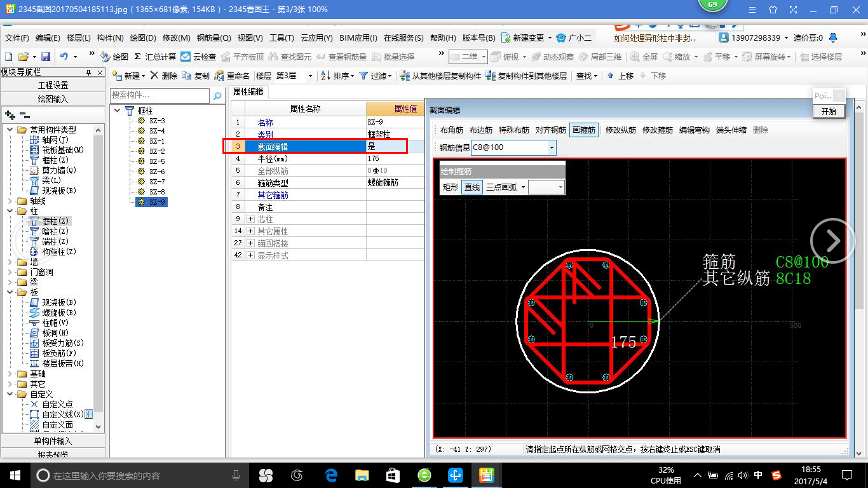This screenshot has height=488, width=868.
Task: Click the 编辑弯钩 button
Action: pos(695,130)
